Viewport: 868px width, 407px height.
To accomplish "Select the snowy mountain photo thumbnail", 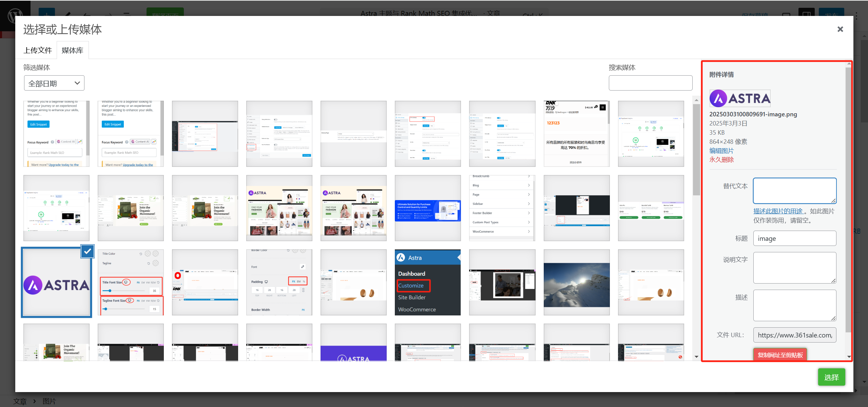I will coord(576,283).
